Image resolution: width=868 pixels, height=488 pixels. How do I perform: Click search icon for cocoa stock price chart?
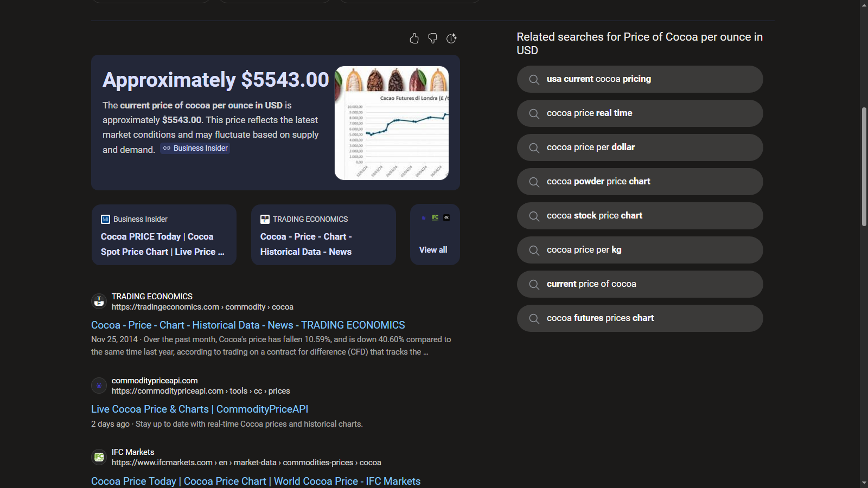pyautogui.click(x=534, y=216)
